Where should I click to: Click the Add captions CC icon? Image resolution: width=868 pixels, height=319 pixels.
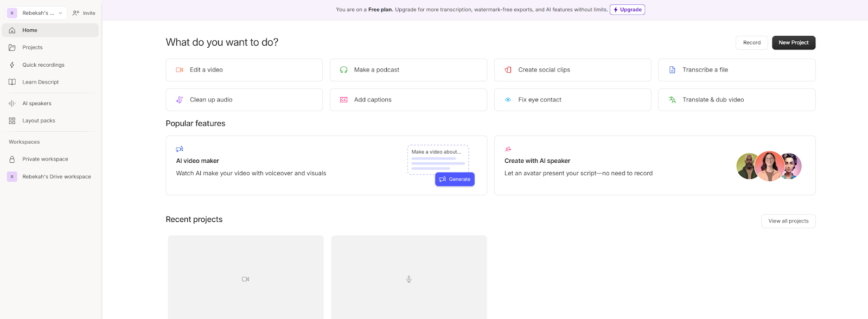[343, 100]
